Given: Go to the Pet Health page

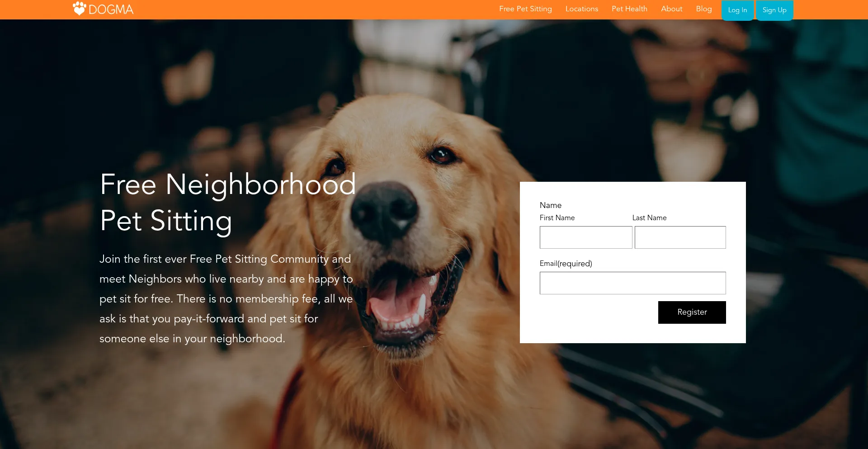Looking at the screenshot, I should point(629,9).
